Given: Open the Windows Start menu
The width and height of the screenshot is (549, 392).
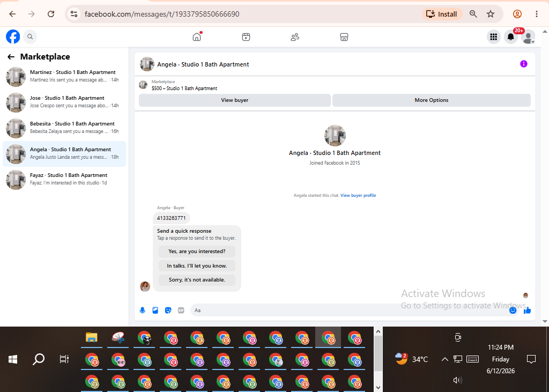Looking at the screenshot, I should pyautogui.click(x=13, y=359).
